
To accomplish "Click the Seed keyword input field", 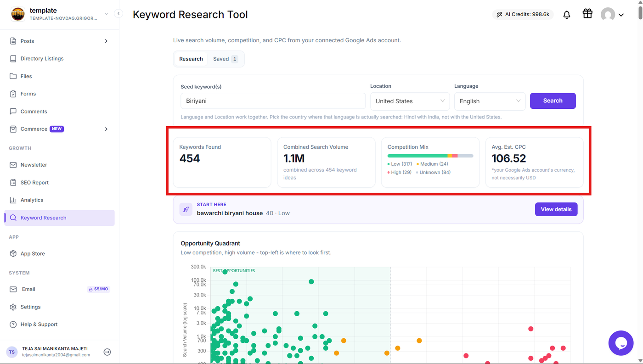I will (273, 101).
